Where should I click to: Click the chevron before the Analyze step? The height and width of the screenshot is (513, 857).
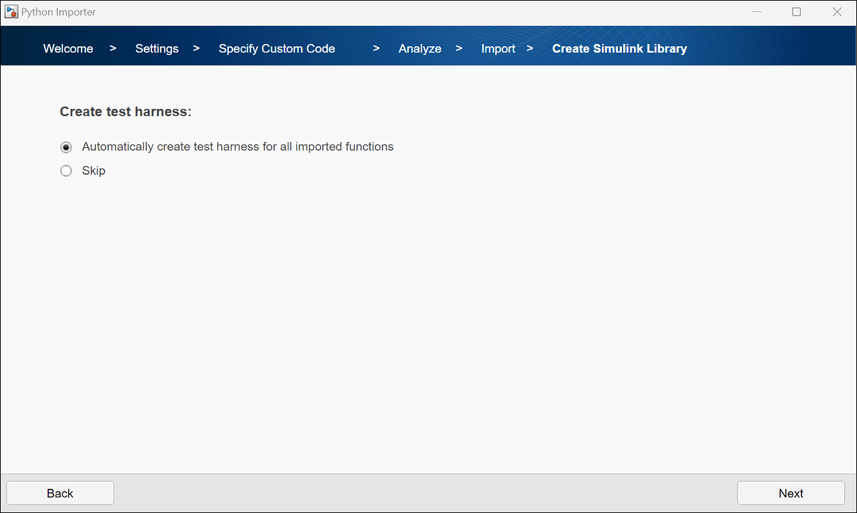[376, 48]
